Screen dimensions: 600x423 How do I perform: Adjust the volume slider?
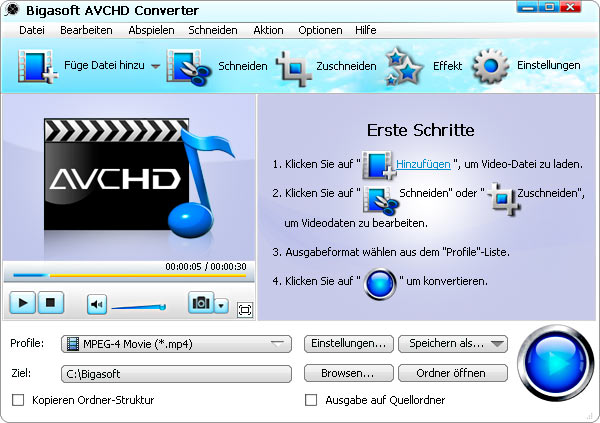(x=139, y=307)
